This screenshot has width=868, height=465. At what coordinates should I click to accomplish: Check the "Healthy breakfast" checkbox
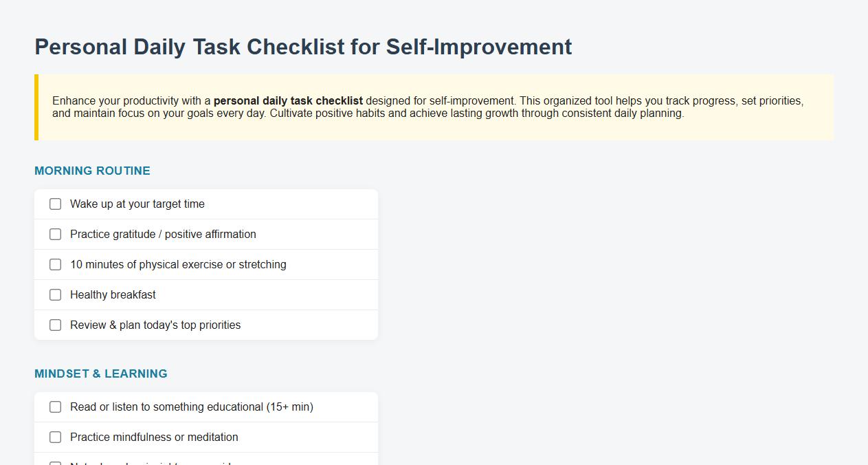55,294
